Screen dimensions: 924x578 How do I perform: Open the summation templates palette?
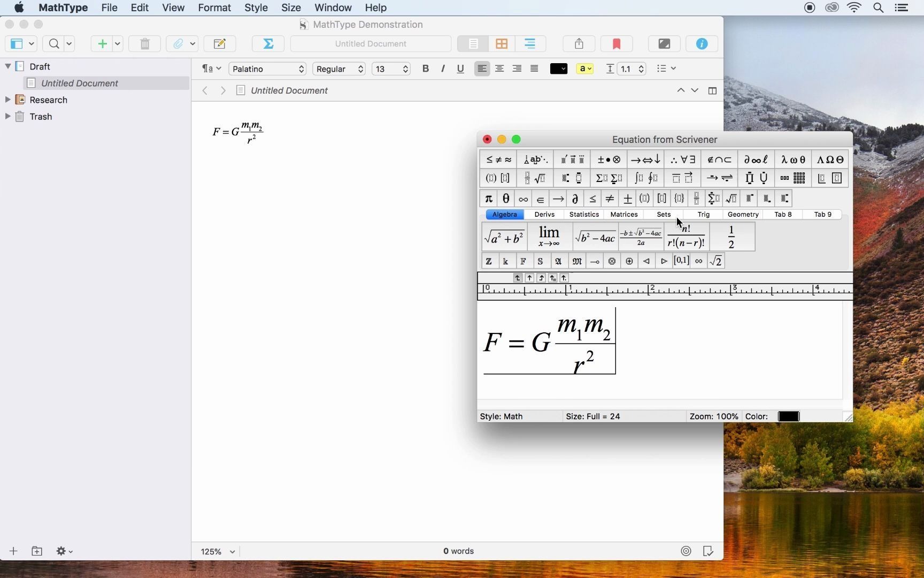609,178
